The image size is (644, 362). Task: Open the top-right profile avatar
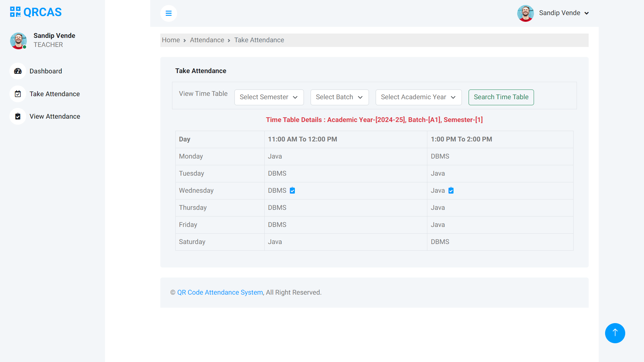point(525,13)
